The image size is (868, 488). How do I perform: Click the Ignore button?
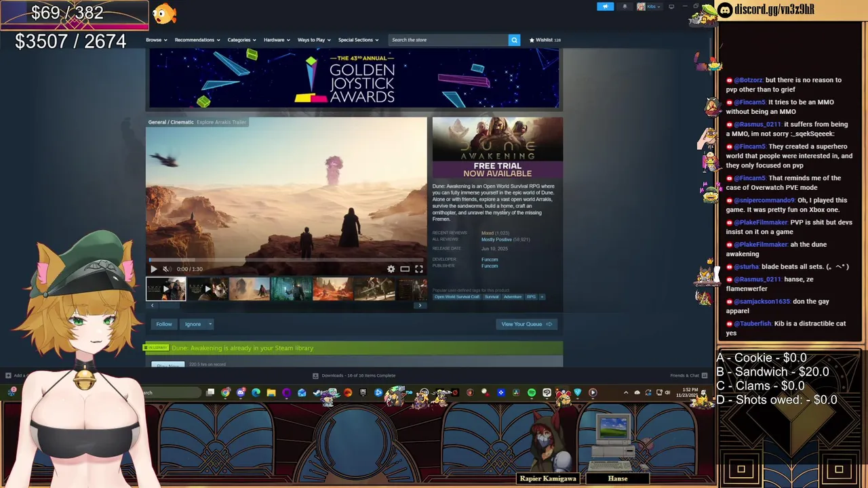[x=193, y=324]
